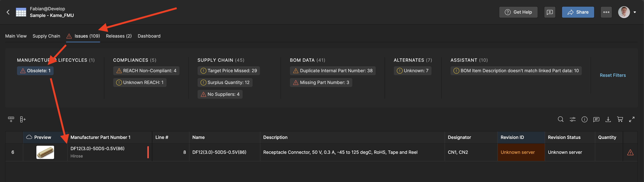Open the feedback icon next to Get Help

coord(550,12)
